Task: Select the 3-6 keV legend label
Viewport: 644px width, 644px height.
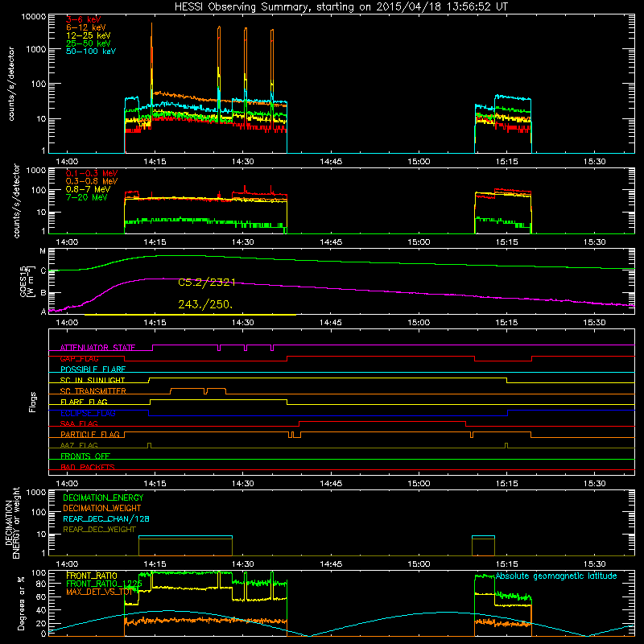Action: click(84, 19)
